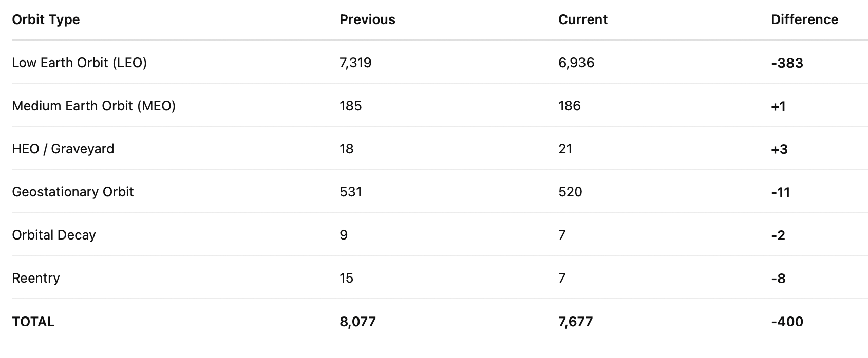Click the LEO previous value 7,319

355,63
